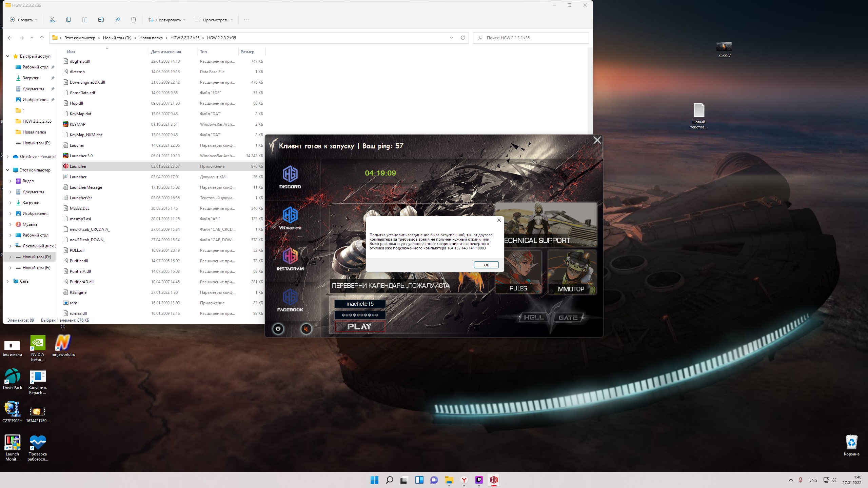Click Новая папка in the address breadcrumb
Screen dimensions: 868x488
click(x=151, y=38)
